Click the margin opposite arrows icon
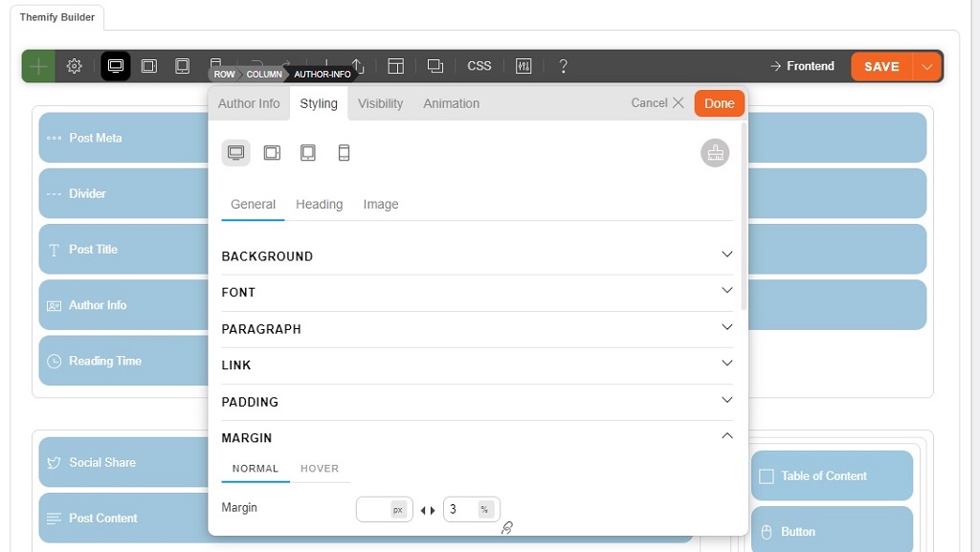Image resolution: width=980 pixels, height=552 pixels. coord(428,510)
